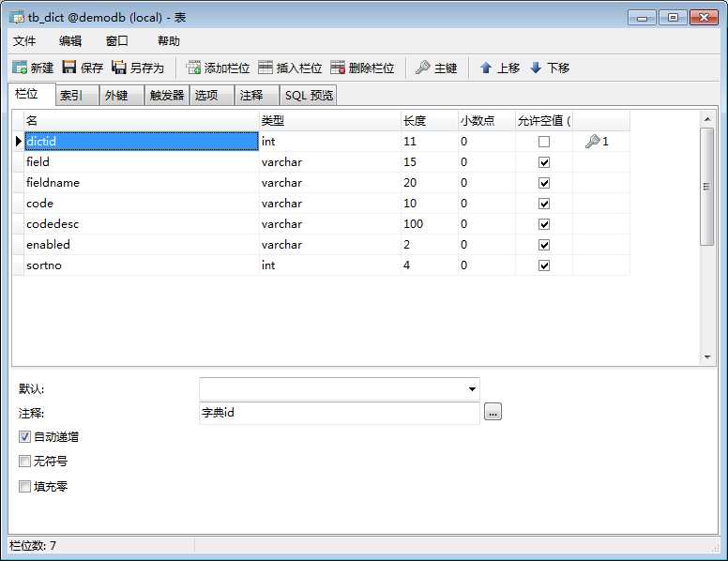Switch to the SQL 预览 tab
Screen dimensions: 728x561
point(309,95)
